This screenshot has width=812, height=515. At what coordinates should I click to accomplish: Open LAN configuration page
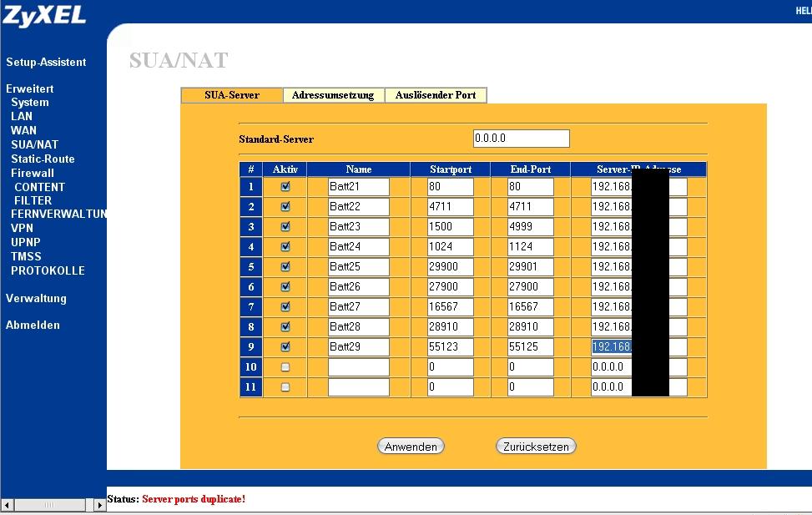point(22,117)
